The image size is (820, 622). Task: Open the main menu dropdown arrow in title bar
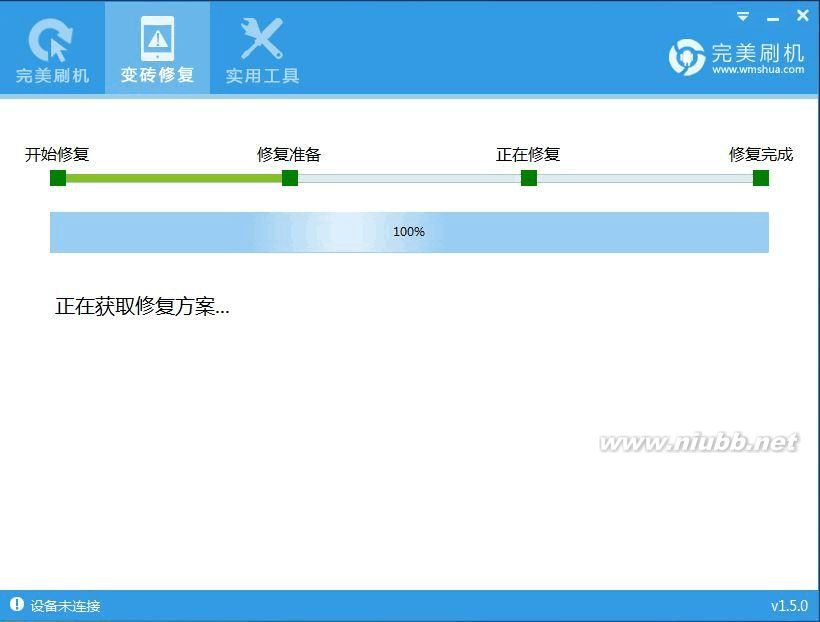pyautogui.click(x=742, y=15)
